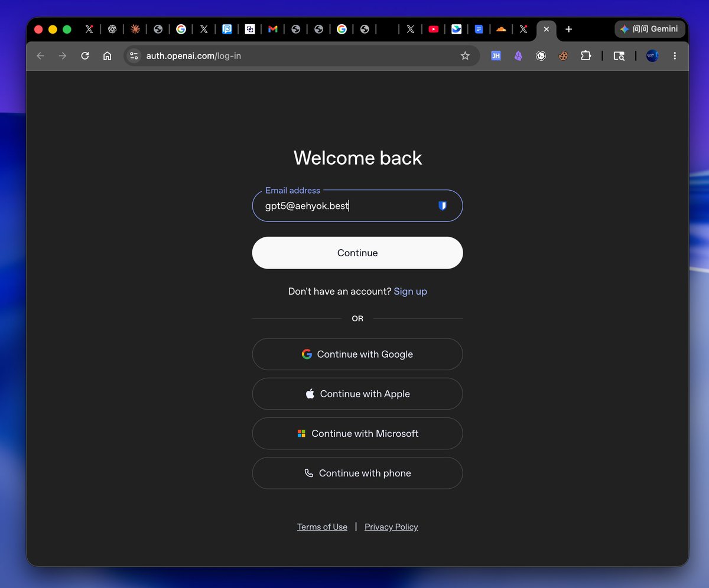Switch to the ChatGPT tab

112,29
